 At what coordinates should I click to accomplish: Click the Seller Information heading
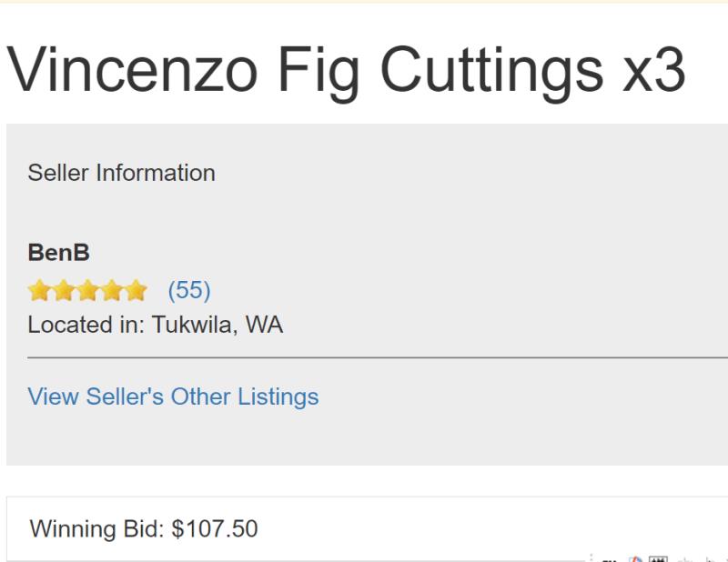point(122,173)
